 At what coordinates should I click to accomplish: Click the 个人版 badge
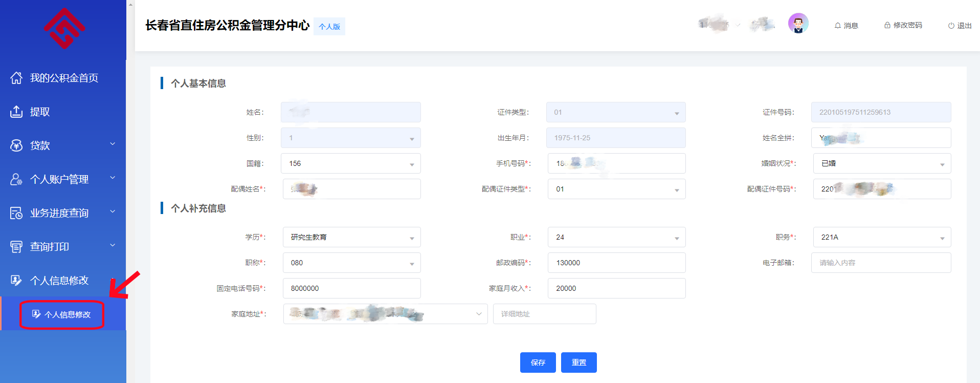(329, 27)
